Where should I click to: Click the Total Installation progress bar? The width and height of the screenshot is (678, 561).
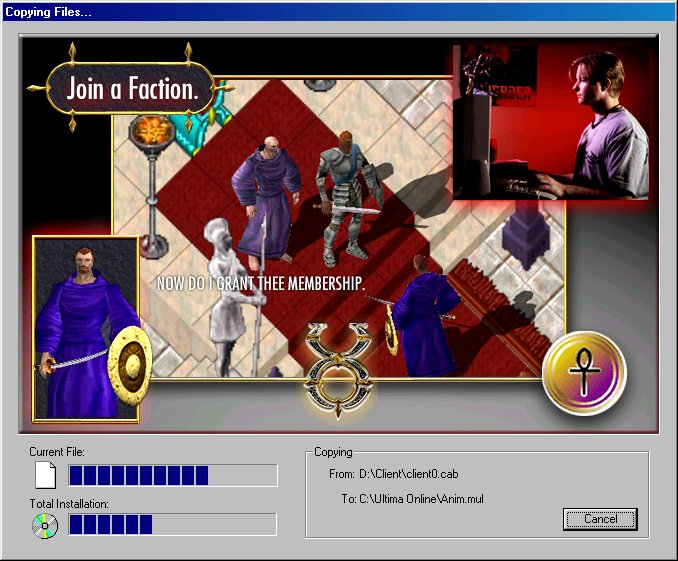coord(173,524)
